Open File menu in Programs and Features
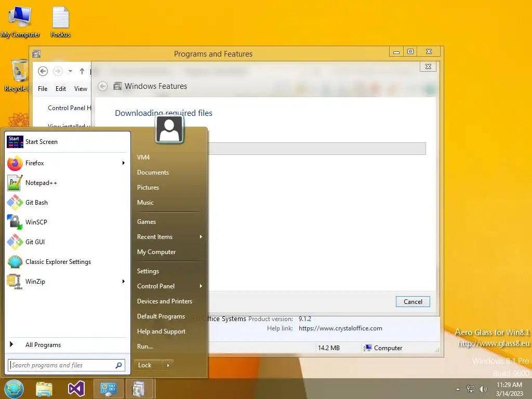The width and height of the screenshot is (532, 399). [43, 88]
